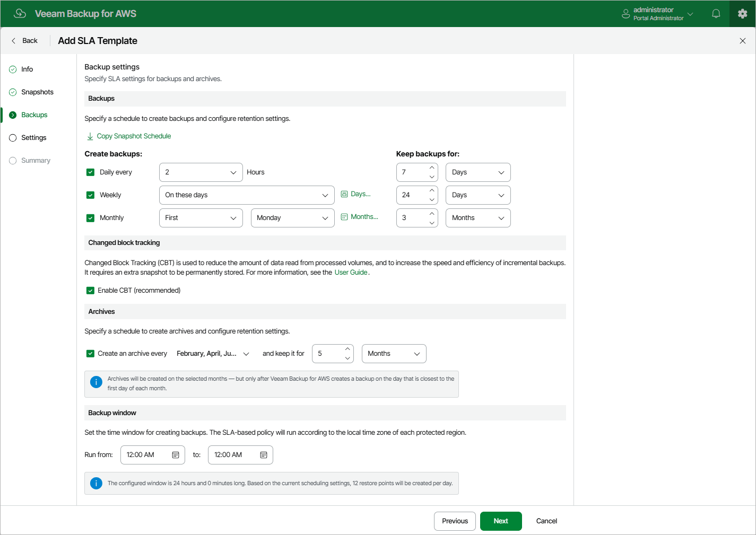Screen dimensions: 756x535
Task: Increment the 7 Days retention value
Action: 431,168
